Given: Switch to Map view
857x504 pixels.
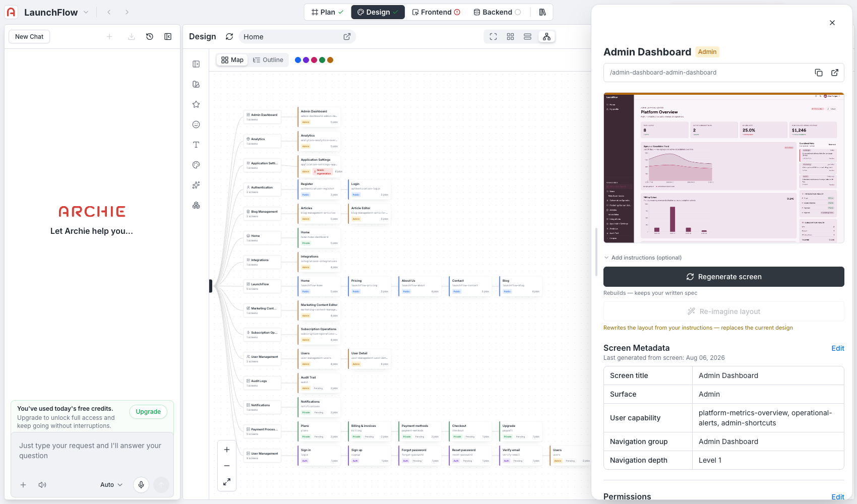Looking at the screenshot, I should click(232, 60).
